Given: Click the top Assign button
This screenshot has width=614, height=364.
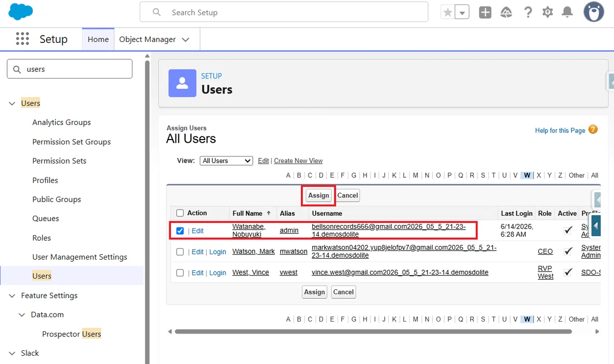Looking at the screenshot, I should (318, 195).
